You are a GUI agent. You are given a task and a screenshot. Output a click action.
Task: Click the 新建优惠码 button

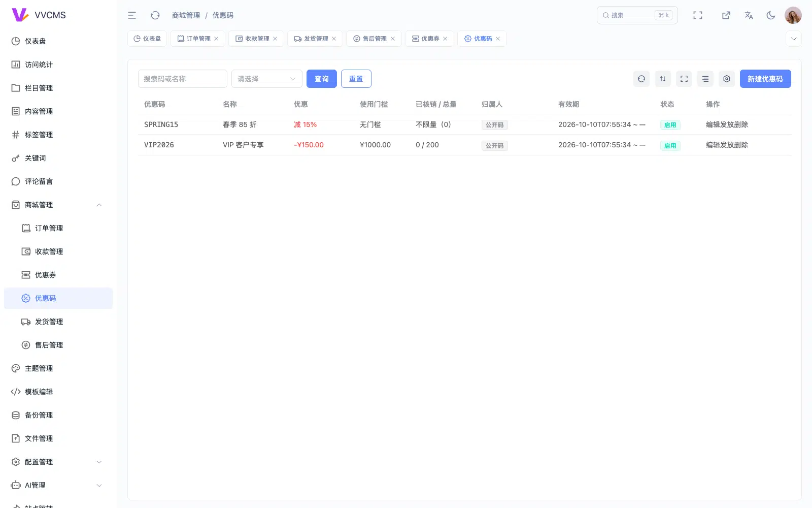(x=765, y=79)
